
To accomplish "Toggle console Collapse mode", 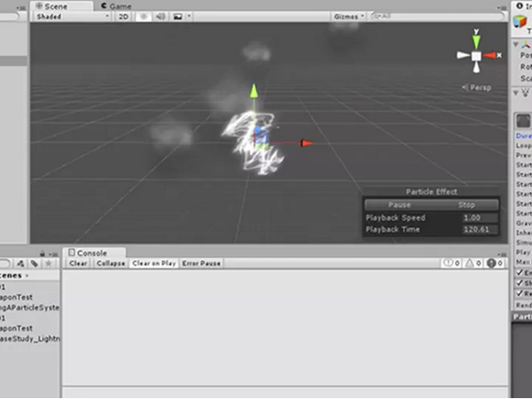I will (x=111, y=263).
